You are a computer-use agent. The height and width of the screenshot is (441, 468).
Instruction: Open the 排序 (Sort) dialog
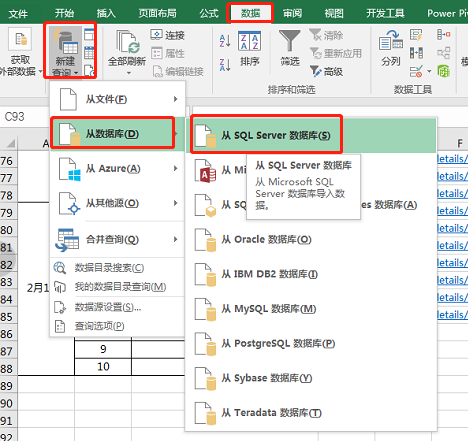click(x=249, y=49)
